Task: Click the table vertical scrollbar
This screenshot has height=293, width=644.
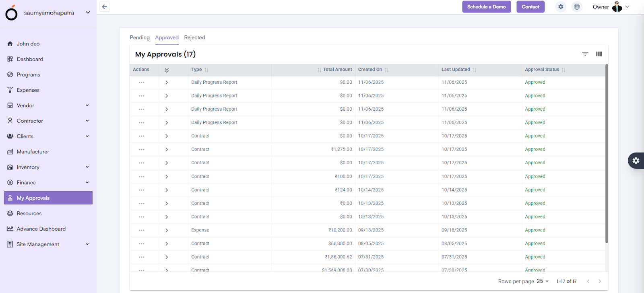Action: [x=607, y=153]
